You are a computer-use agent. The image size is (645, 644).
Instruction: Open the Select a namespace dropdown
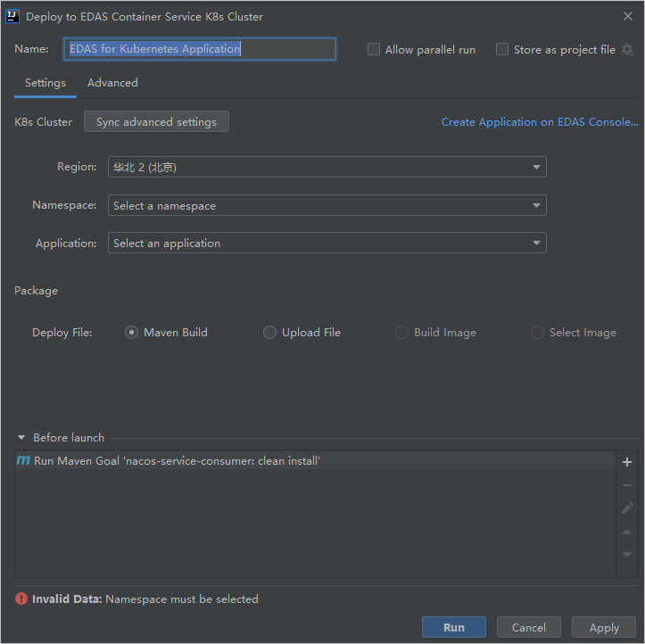[x=327, y=206]
